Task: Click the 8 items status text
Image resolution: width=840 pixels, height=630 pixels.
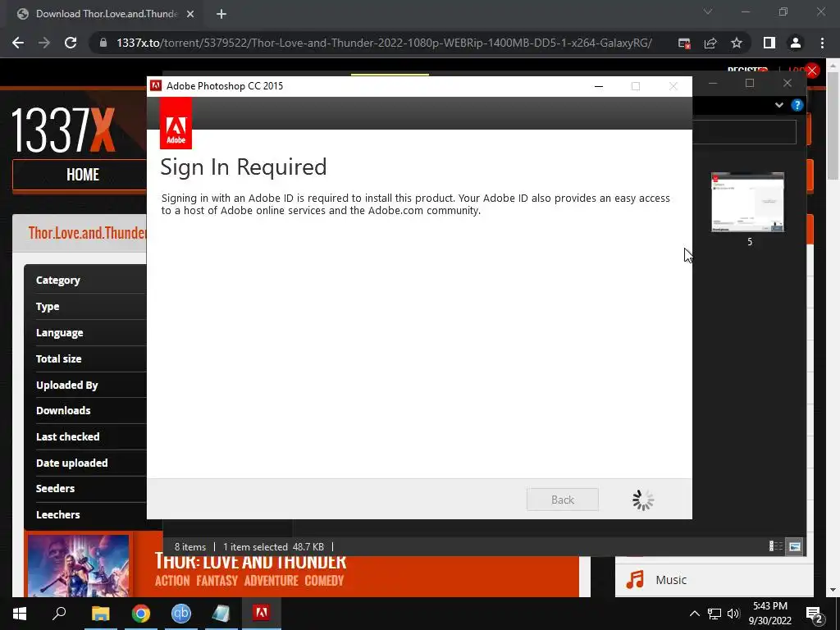Action: 190,547
